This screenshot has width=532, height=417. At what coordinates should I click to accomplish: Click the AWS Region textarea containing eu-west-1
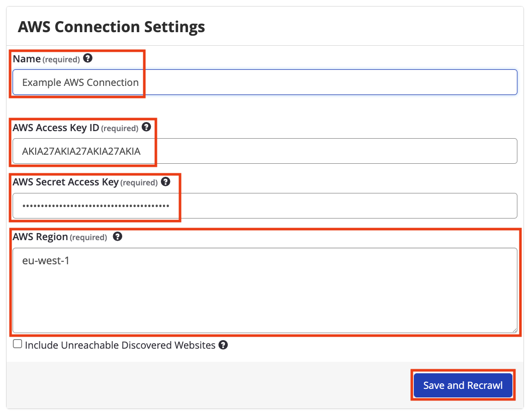[x=251, y=286]
